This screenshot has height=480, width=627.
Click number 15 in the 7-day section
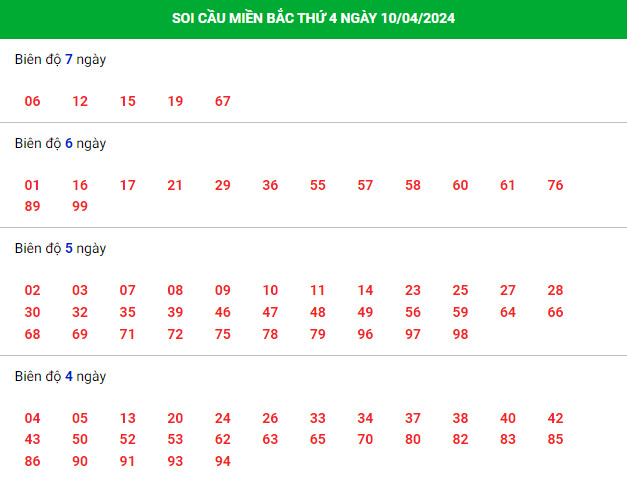click(128, 101)
